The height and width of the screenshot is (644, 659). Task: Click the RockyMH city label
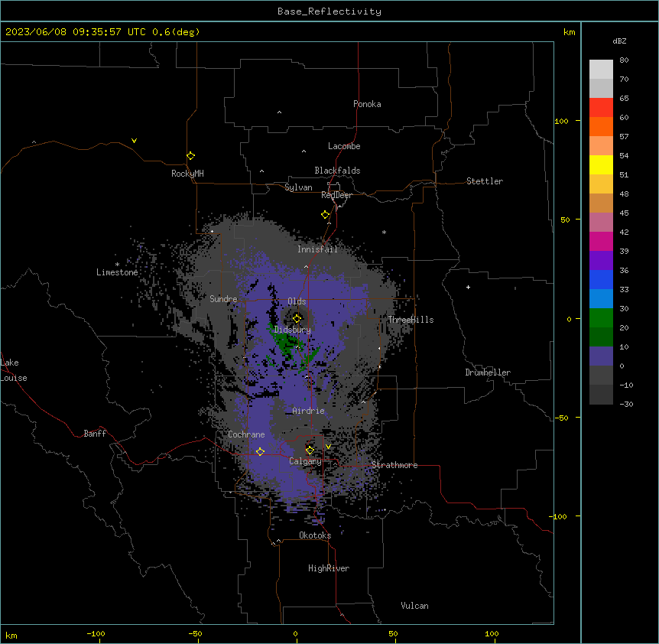pos(187,173)
